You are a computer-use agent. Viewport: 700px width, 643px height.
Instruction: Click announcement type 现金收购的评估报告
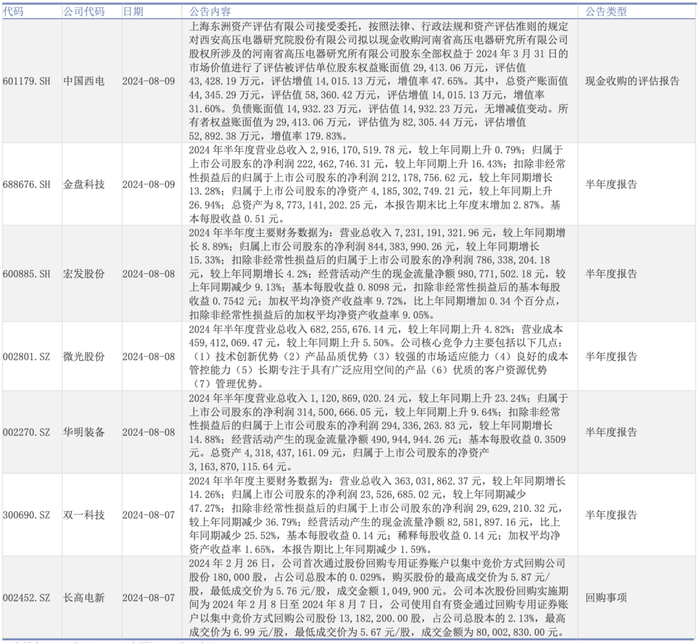point(632,81)
